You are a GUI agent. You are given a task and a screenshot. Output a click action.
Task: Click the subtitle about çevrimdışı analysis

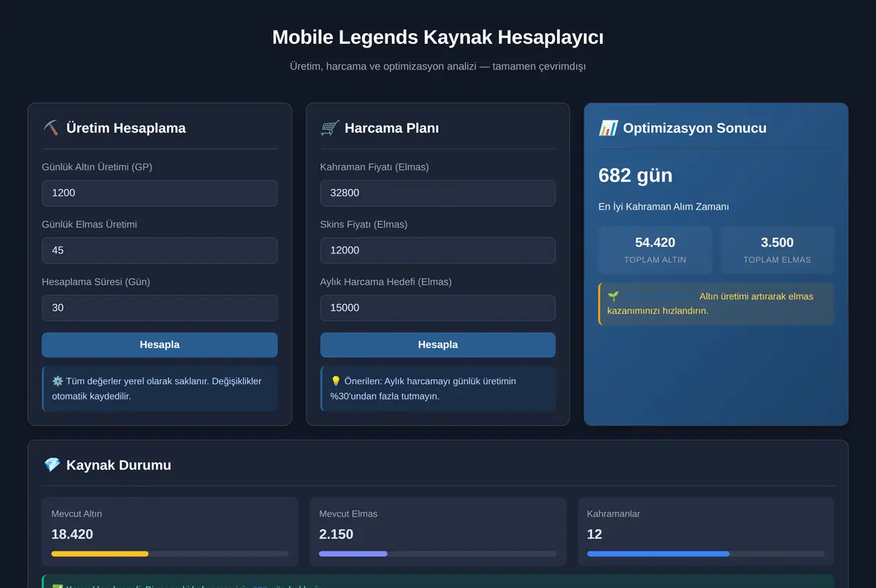pyautogui.click(x=438, y=66)
